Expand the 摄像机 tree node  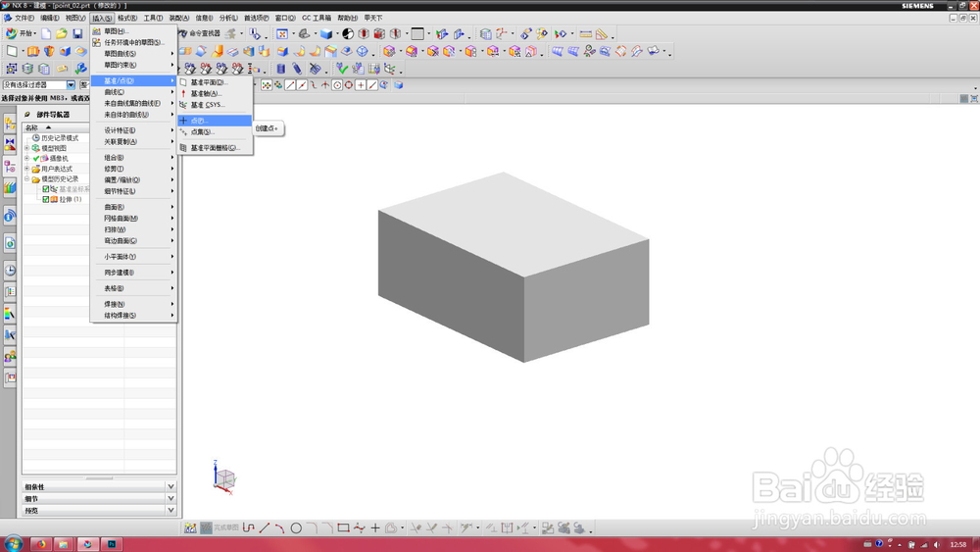coord(26,158)
